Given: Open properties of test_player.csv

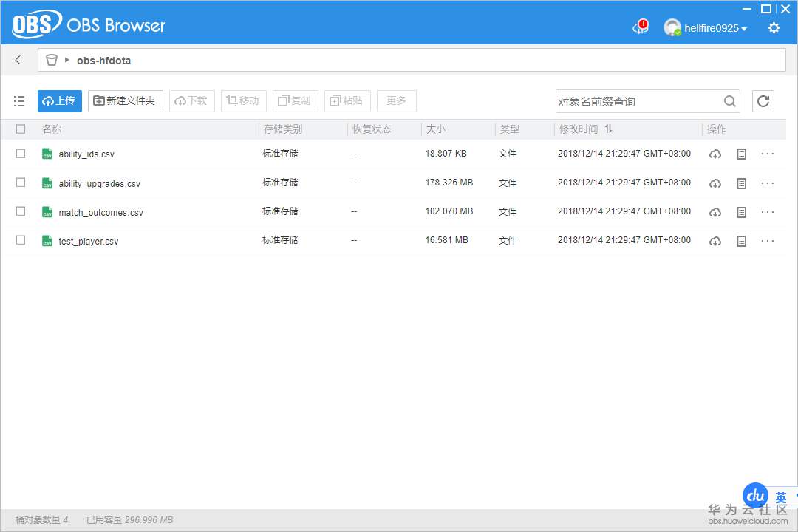Looking at the screenshot, I should click(742, 242).
